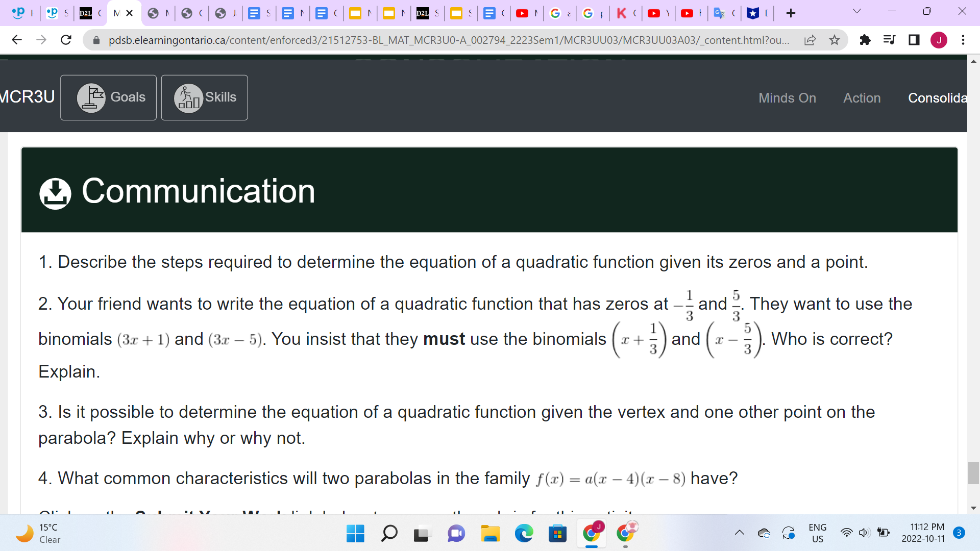Open the Chrome profile avatar

[x=939, y=40]
